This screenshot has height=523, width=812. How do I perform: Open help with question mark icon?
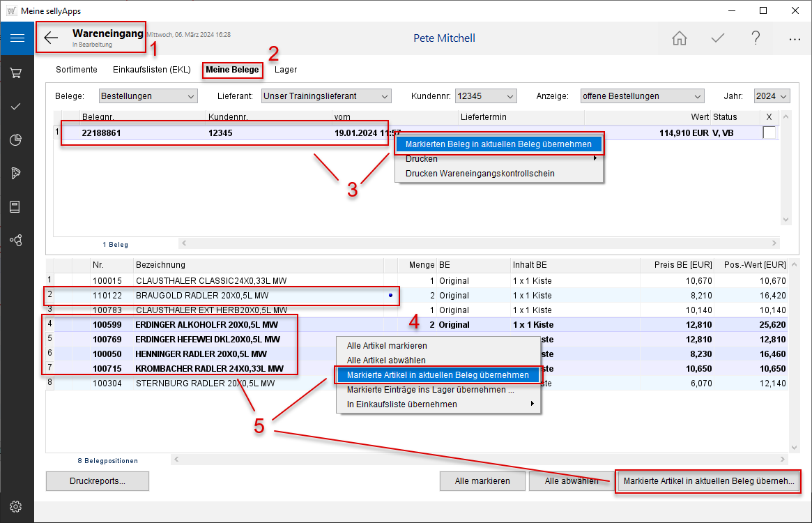(756, 38)
